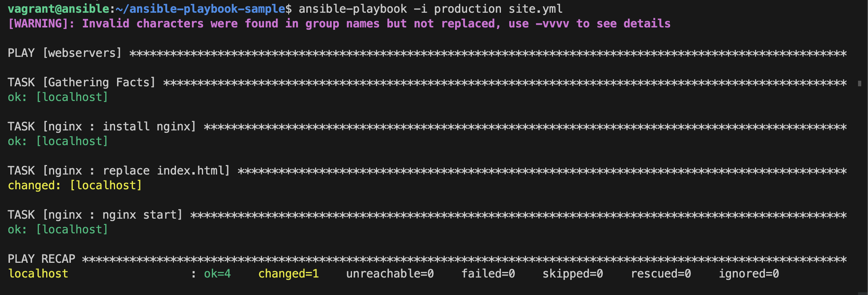The height and width of the screenshot is (295, 868).
Task: Click the changed=1 recap value
Action: coord(289,274)
